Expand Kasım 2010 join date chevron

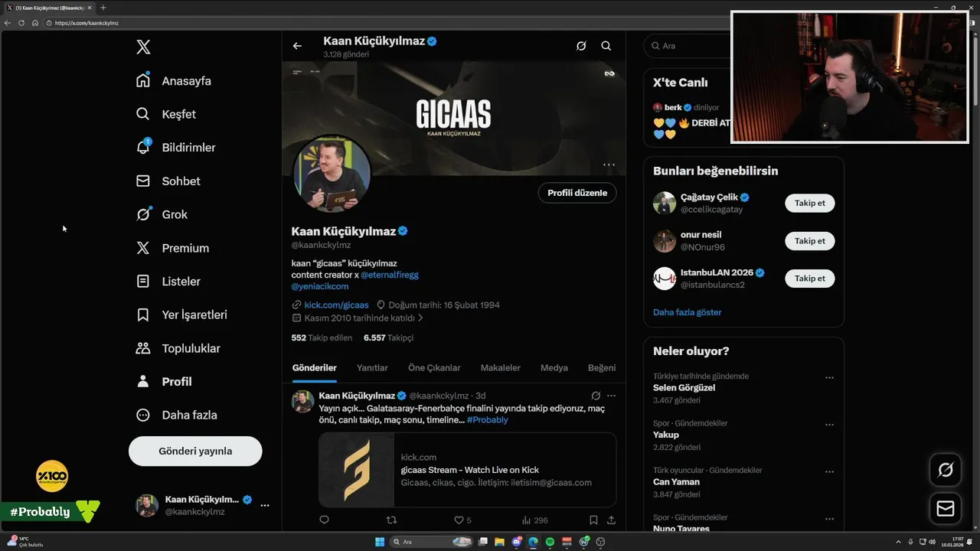pyautogui.click(x=420, y=318)
